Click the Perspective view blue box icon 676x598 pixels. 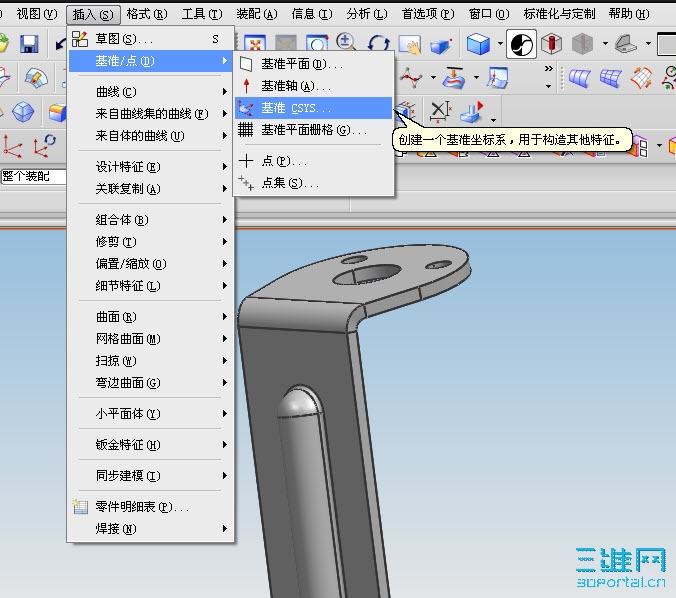(x=441, y=44)
